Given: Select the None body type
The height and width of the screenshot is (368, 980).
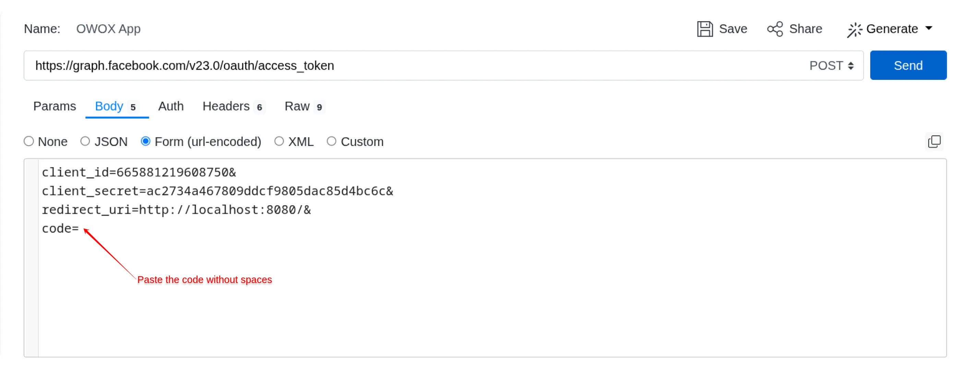Looking at the screenshot, I should (29, 142).
